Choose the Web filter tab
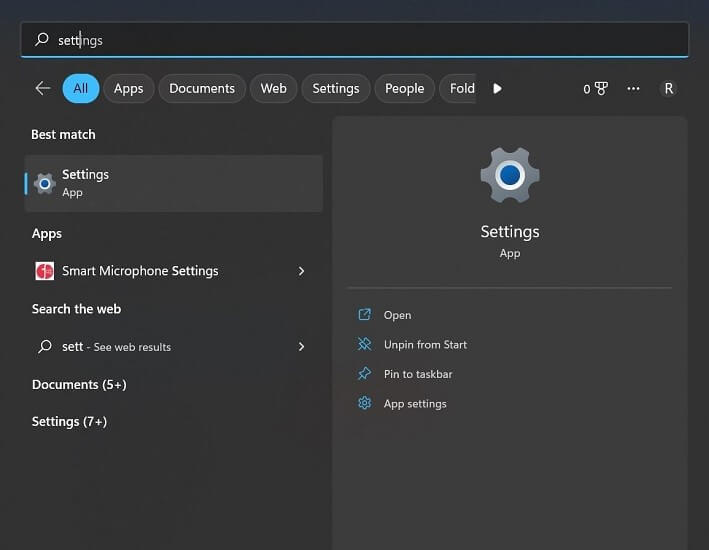The image size is (709, 550). tap(273, 88)
